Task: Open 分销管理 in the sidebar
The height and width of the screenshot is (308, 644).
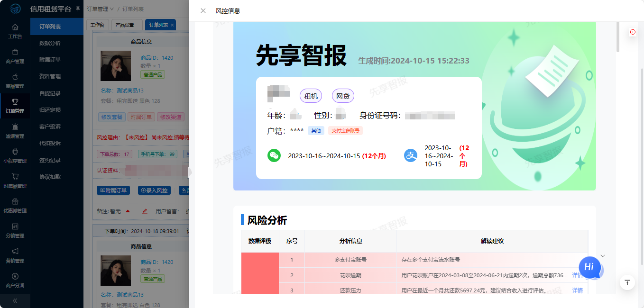Action: click(x=15, y=230)
